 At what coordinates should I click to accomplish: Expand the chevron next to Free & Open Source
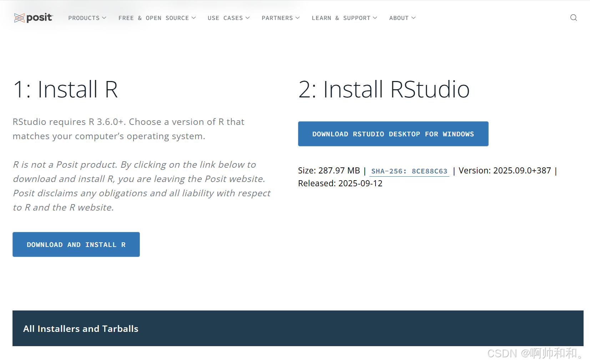click(193, 18)
